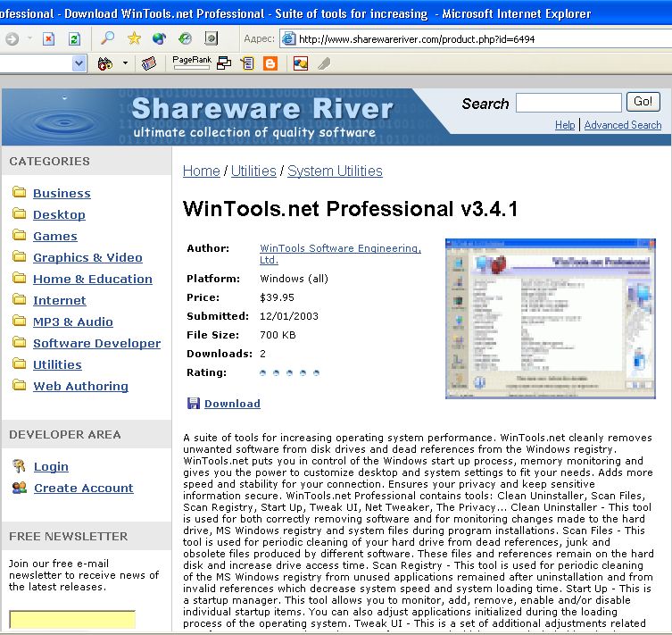
Task: Open the Web Authoring category
Action: pos(80,387)
